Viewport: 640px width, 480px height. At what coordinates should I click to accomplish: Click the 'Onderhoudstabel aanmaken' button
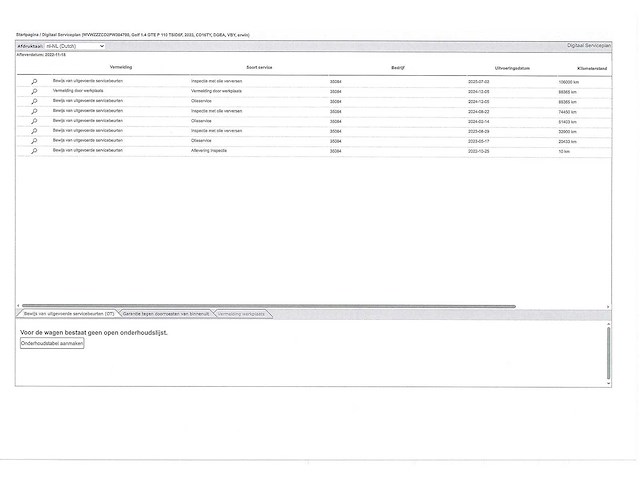tap(52, 343)
